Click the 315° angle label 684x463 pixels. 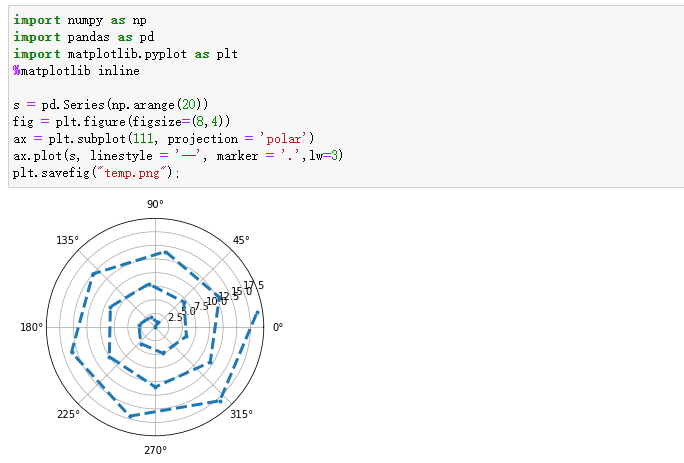pyautogui.click(x=241, y=414)
